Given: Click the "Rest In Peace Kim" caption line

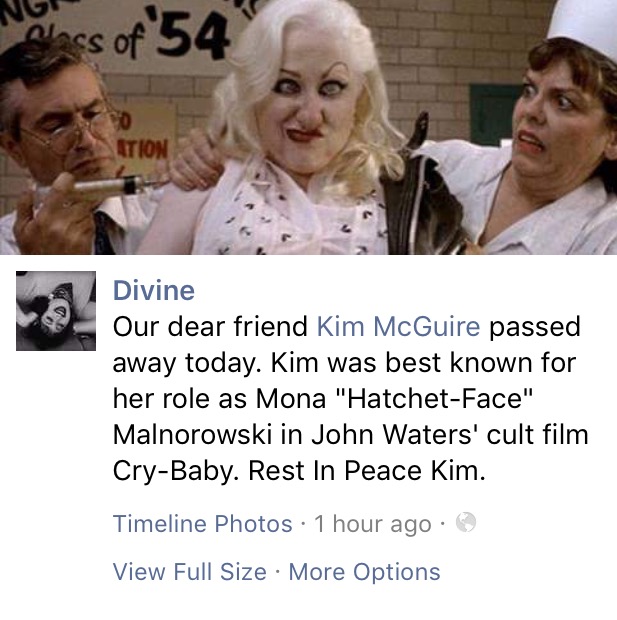Looking at the screenshot, I should 367,471.
